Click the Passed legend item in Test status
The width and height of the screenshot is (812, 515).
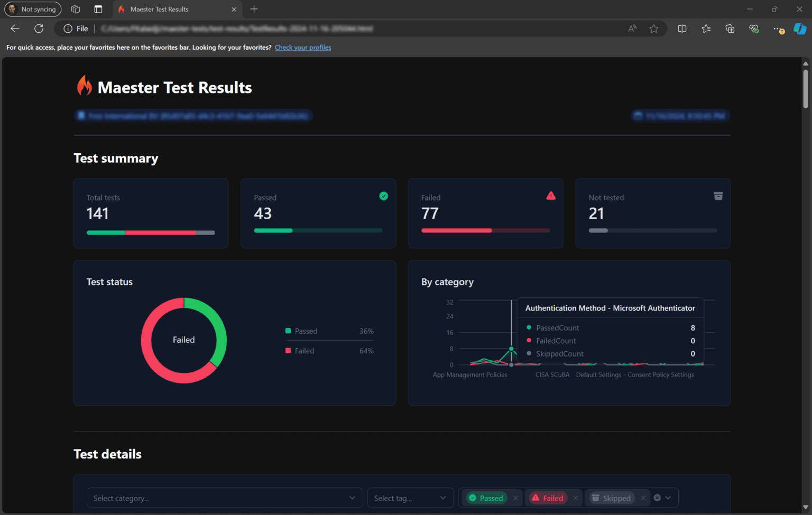coord(329,331)
